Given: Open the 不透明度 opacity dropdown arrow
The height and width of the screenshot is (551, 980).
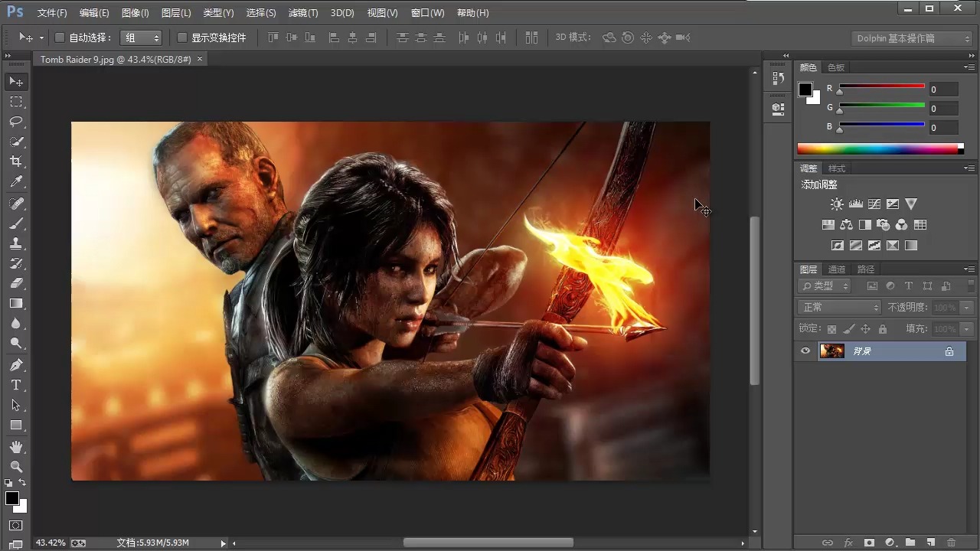Looking at the screenshot, I should pyautogui.click(x=967, y=307).
